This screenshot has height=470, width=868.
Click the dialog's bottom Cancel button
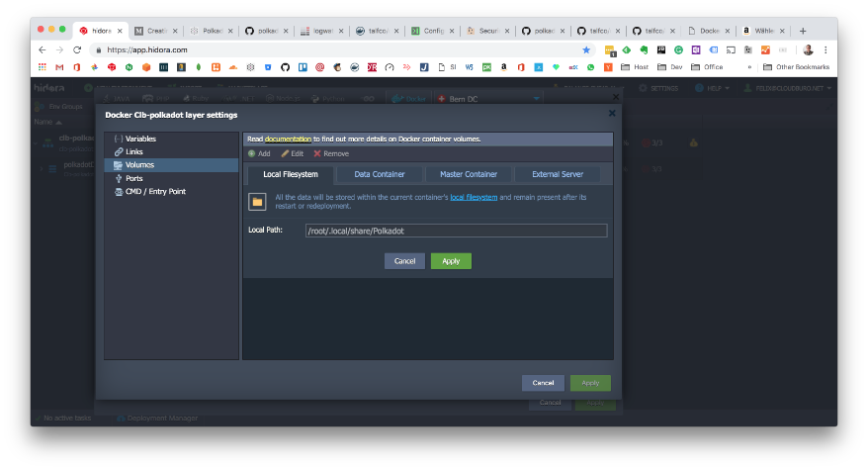(x=543, y=382)
